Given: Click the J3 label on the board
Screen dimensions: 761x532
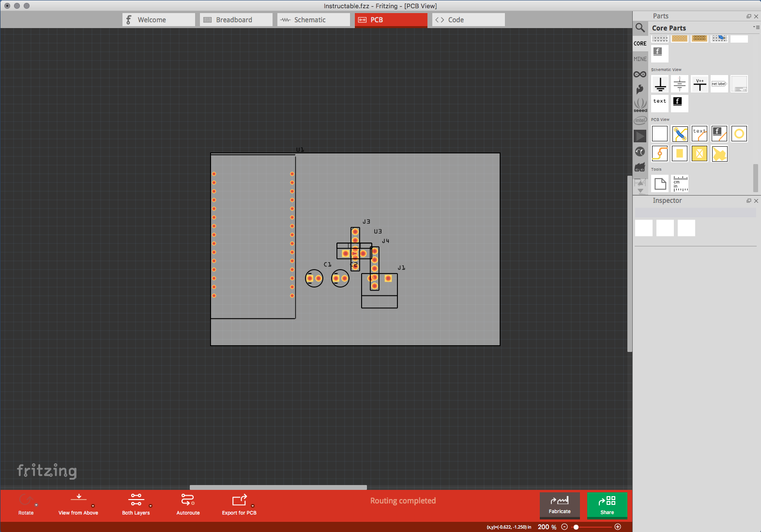Looking at the screenshot, I should point(366,222).
